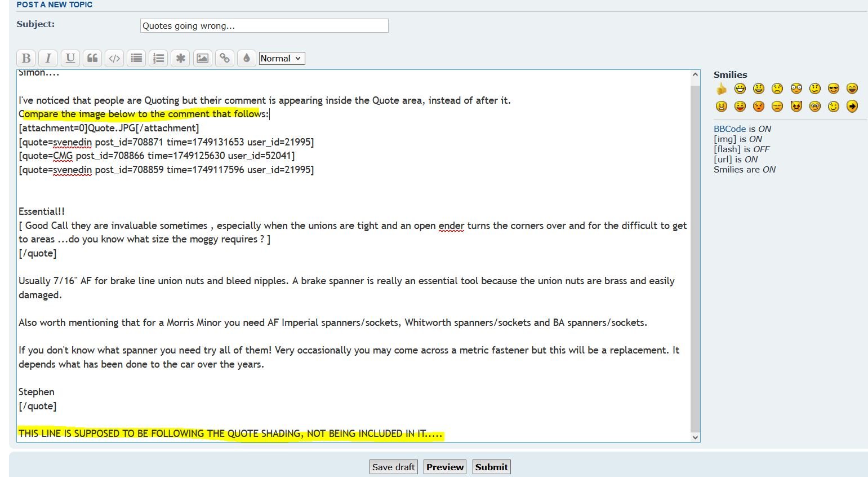Click the quote=svenedin post_id=708871 line

(166, 142)
